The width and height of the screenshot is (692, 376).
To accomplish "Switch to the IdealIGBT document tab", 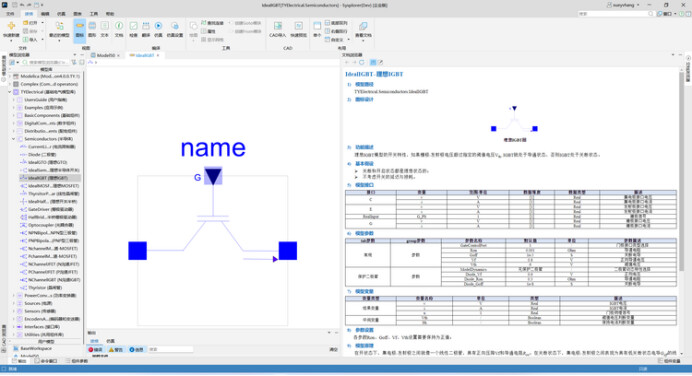I will tap(144, 55).
